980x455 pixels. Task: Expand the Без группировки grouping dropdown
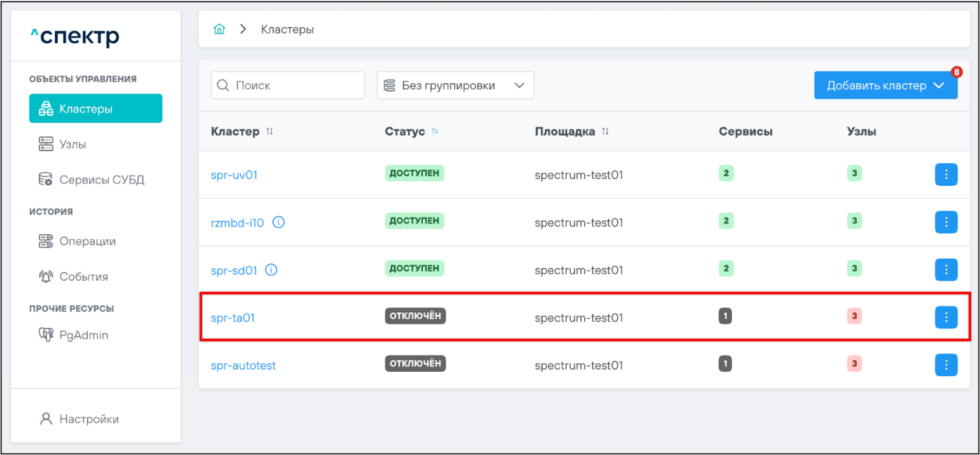pyautogui.click(x=455, y=85)
